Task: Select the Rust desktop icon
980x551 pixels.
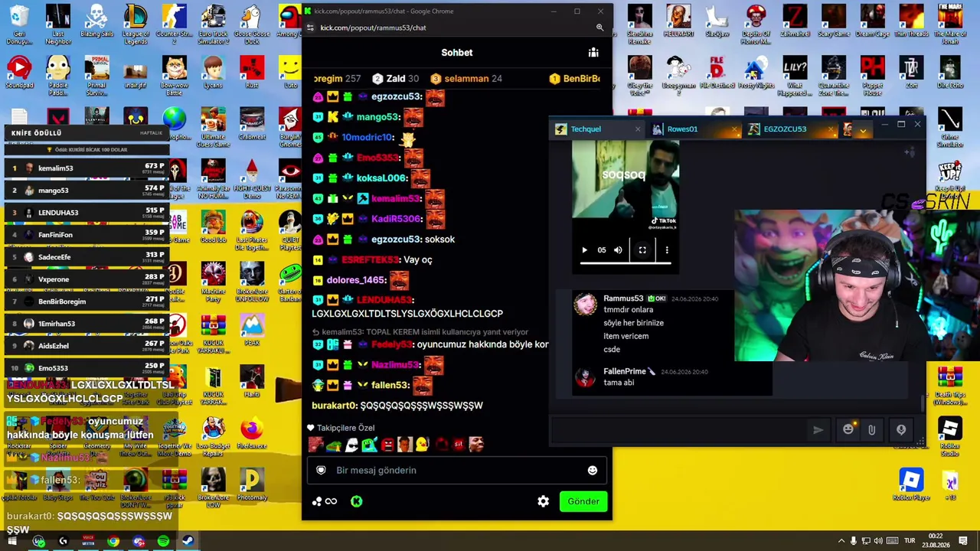Action: (252, 73)
